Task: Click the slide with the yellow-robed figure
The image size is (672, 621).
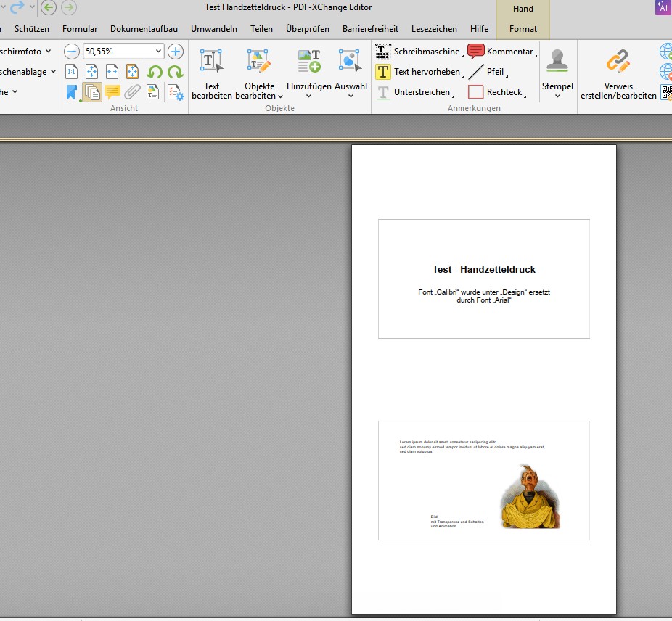Action: click(484, 480)
